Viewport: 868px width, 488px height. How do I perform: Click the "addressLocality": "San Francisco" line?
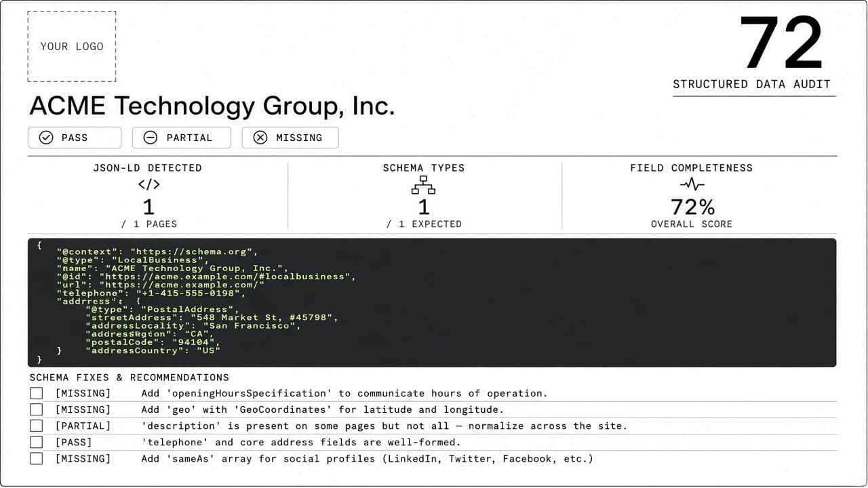pos(193,325)
